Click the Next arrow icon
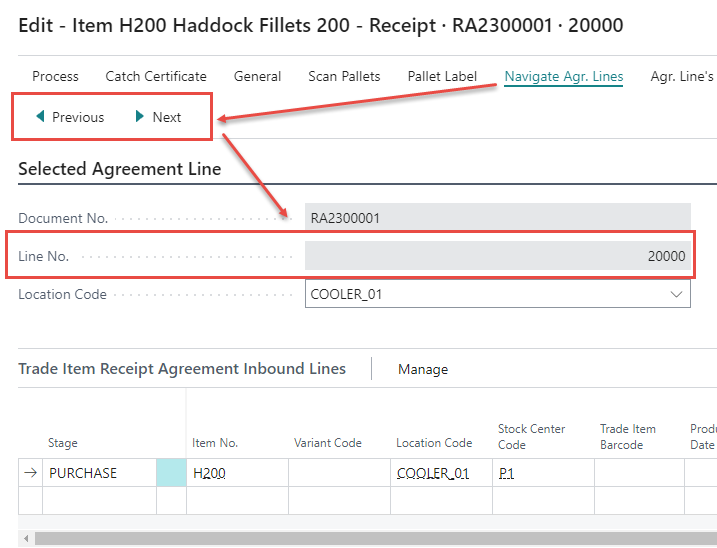The width and height of the screenshot is (717, 548). [x=141, y=117]
